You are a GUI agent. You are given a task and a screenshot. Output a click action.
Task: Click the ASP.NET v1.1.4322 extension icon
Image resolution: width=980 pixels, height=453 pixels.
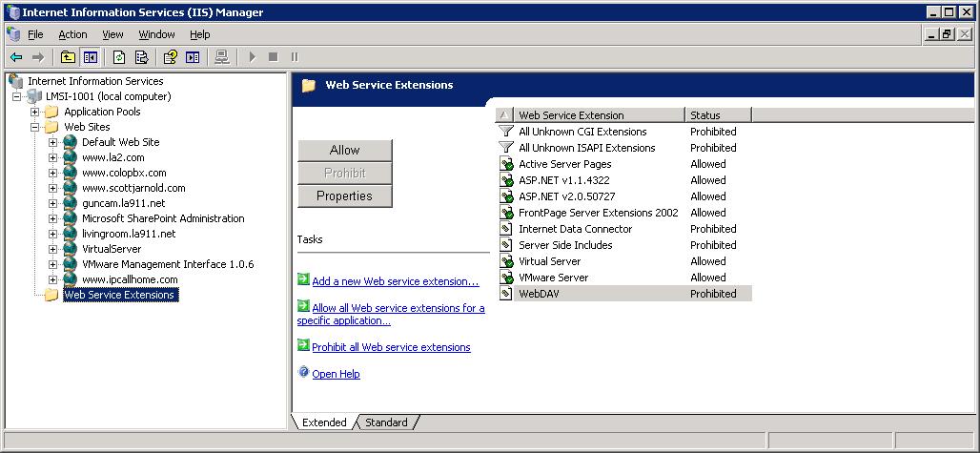(x=506, y=180)
